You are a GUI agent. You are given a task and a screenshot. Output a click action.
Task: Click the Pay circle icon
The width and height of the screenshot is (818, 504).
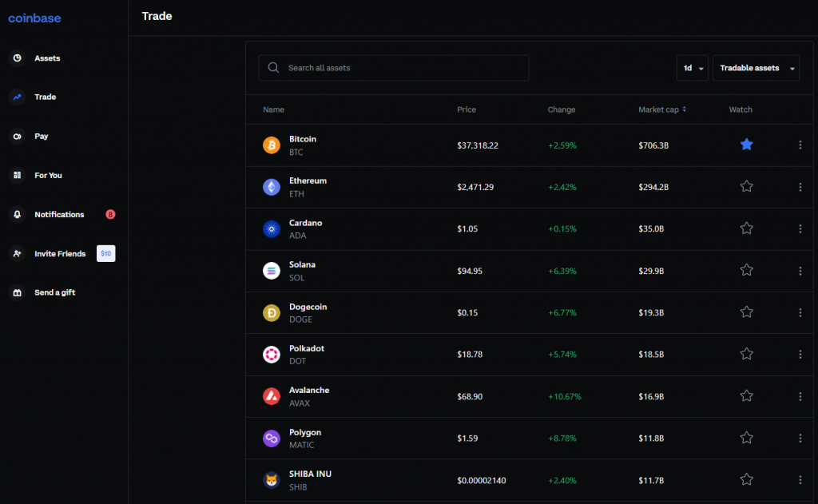pos(18,136)
